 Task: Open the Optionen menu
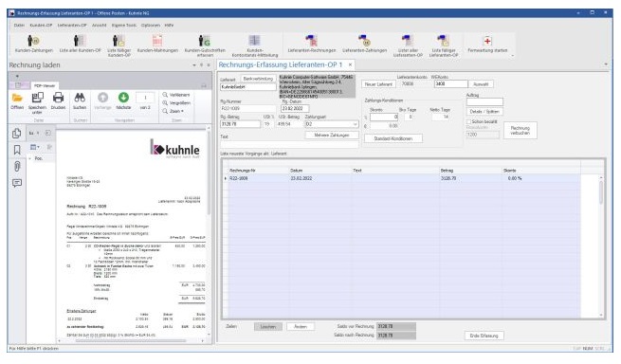(x=151, y=25)
